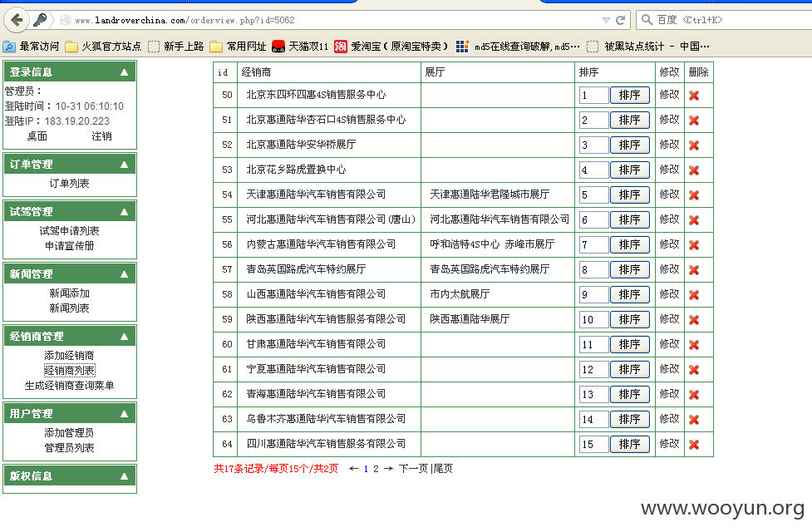Delete dealer row id 57
Viewport: 812px width, 532px height.
(x=694, y=270)
